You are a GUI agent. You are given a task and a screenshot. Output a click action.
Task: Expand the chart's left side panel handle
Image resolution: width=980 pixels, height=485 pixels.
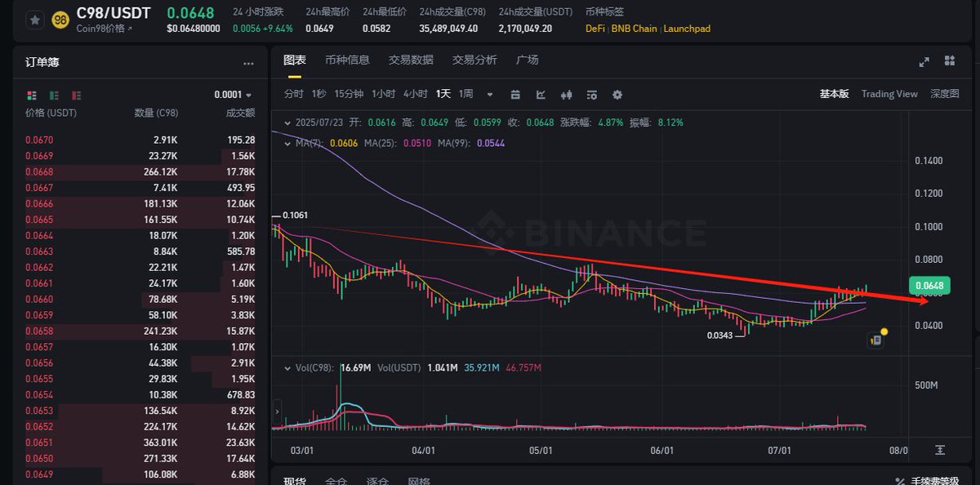276,412
